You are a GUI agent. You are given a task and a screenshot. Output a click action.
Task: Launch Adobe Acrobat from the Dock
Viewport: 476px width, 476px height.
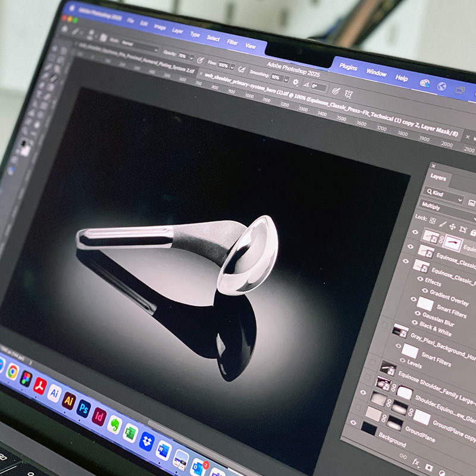tap(40, 387)
